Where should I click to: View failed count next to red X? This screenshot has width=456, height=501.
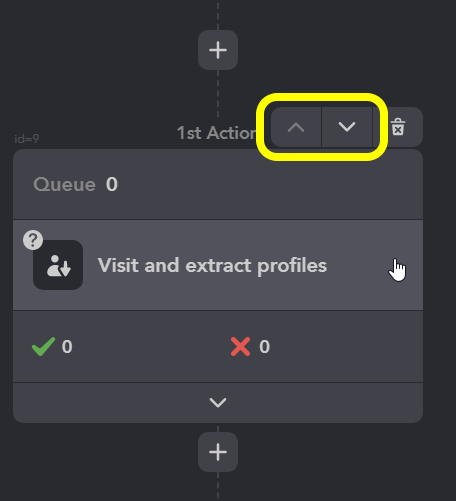(265, 347)
